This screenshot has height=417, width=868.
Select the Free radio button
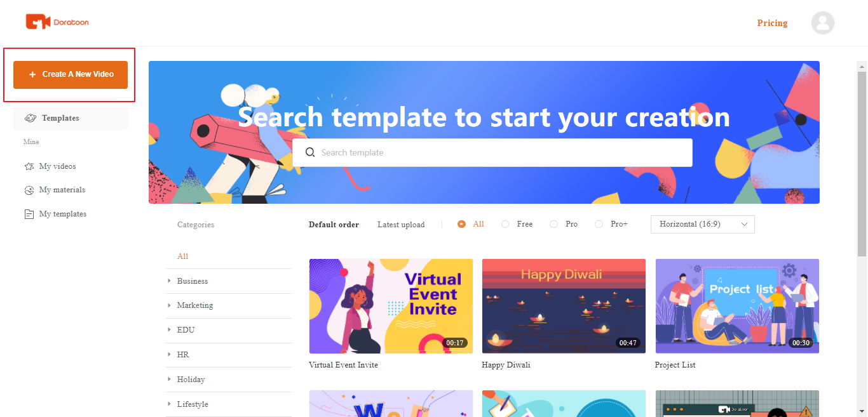click(x=505, y=224)
